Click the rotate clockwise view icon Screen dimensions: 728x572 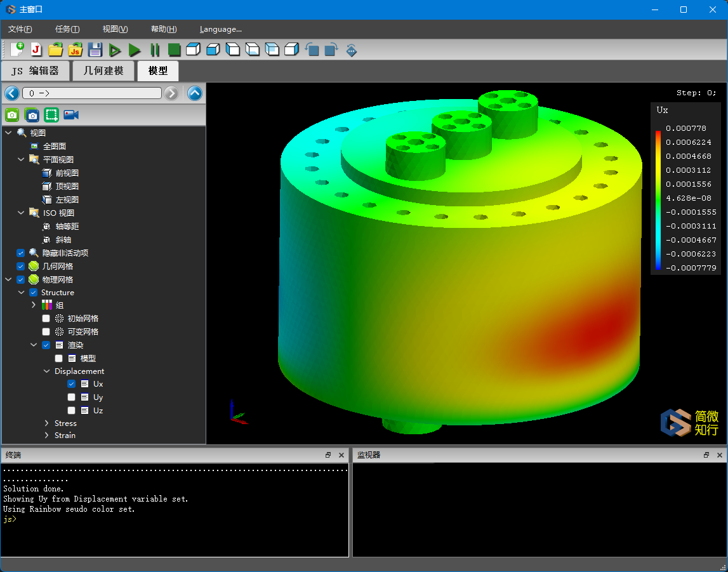[x=331, y=50]
